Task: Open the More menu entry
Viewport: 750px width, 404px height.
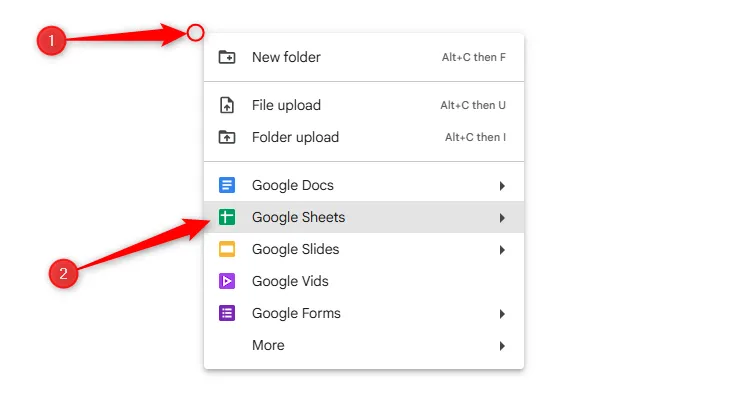Action: pyautogui.click(x=268, y=345)
